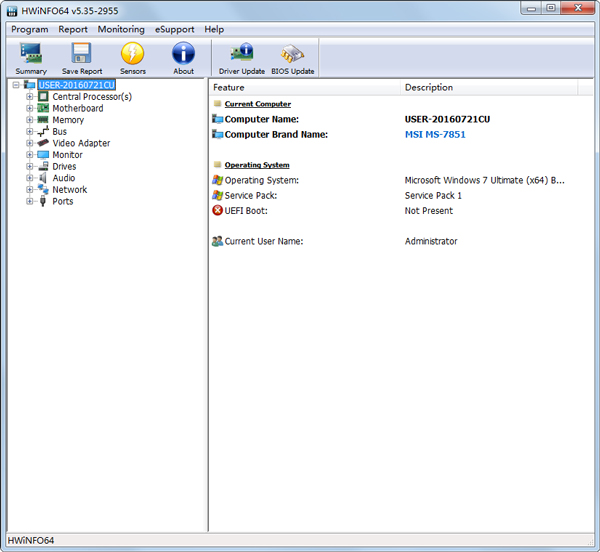Click the users icon beside Current User Name

[x=217, y=241]
